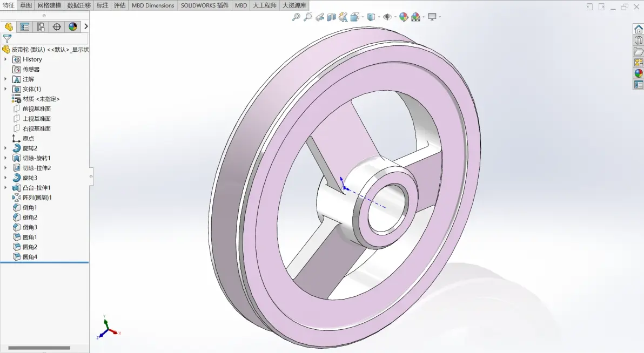Image resolution: width=644 pixels, height=353 pixels.
Task: Switch to the ConfigurationManager tab icon
Action: click(x=41, y=26)
